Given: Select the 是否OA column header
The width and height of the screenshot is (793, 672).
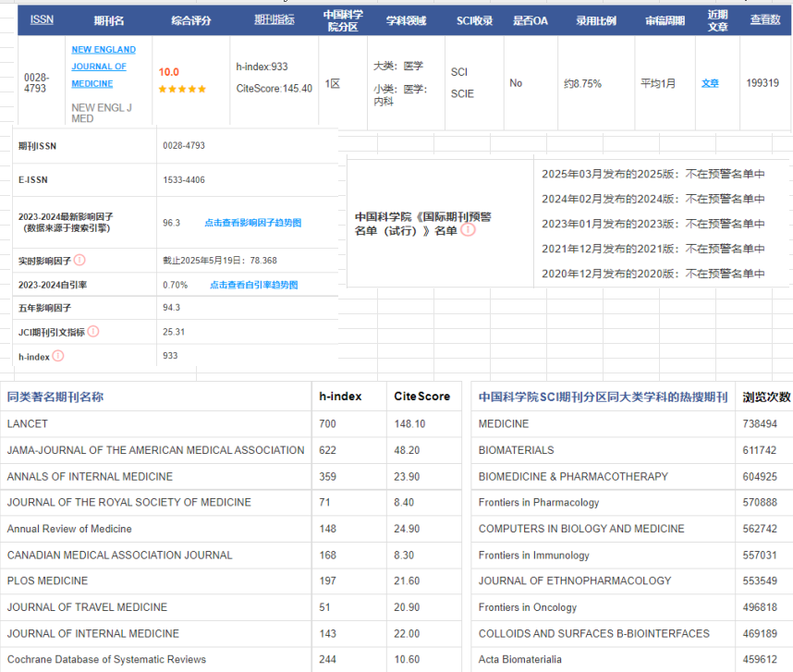Looking at the screenshot, I should point(531,20).
